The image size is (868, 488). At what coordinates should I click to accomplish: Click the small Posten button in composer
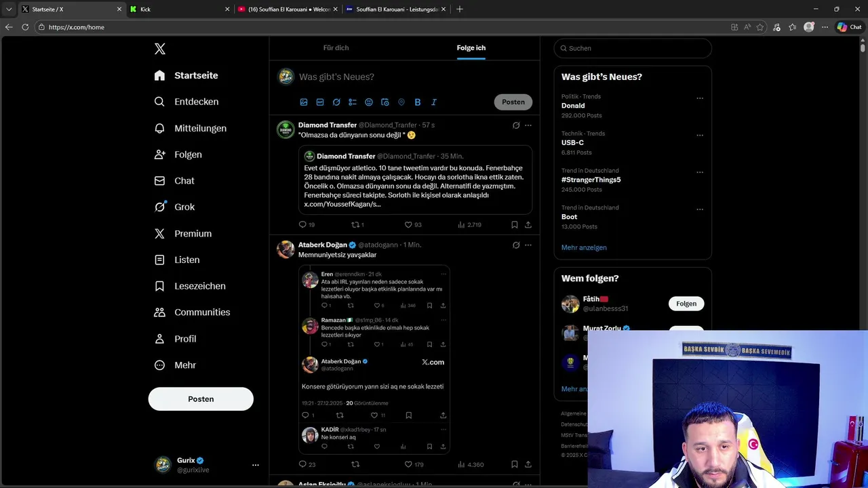(513, 102)
